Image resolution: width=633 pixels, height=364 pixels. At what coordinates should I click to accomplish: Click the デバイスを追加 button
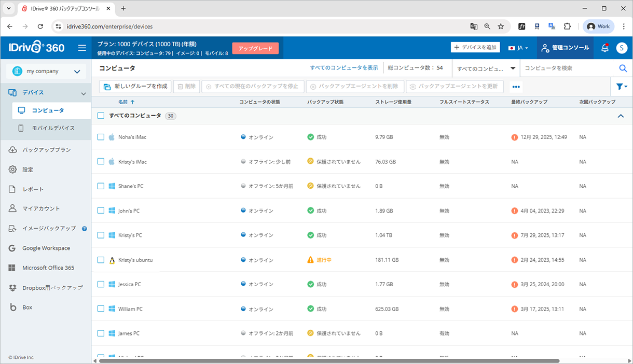pos(475,48)
